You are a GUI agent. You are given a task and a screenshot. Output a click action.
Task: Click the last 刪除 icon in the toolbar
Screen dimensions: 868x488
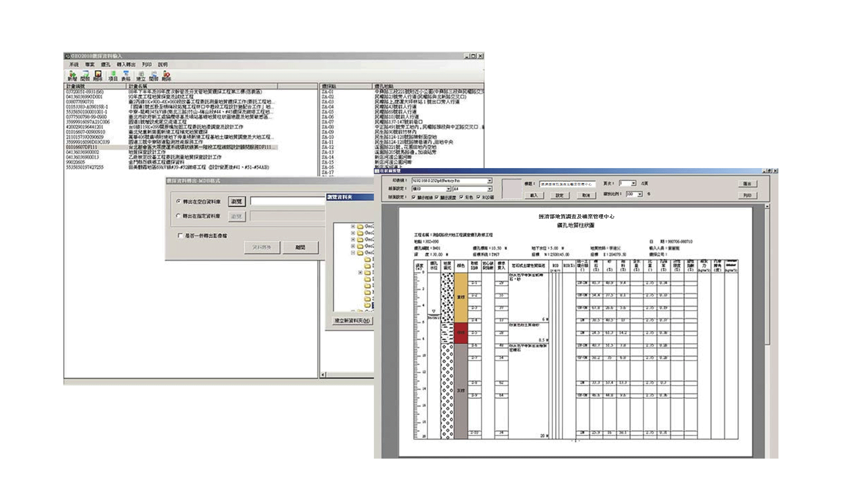coord(166,75)
